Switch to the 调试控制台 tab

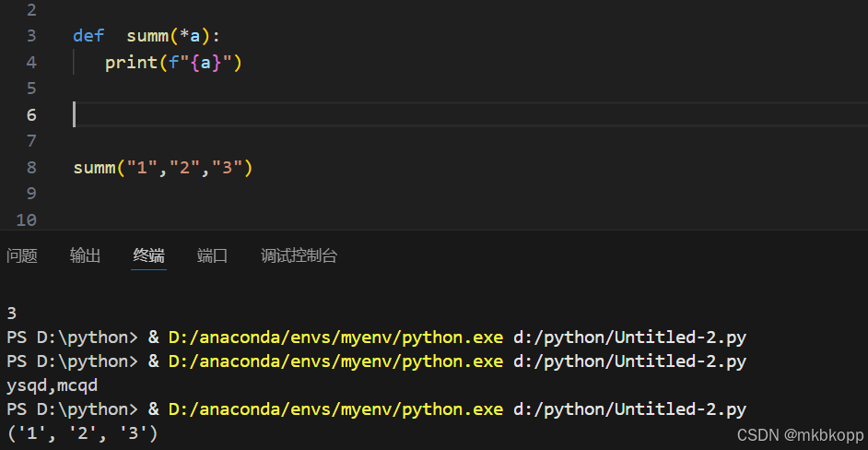pyautogui.click(x=299, y=256)
